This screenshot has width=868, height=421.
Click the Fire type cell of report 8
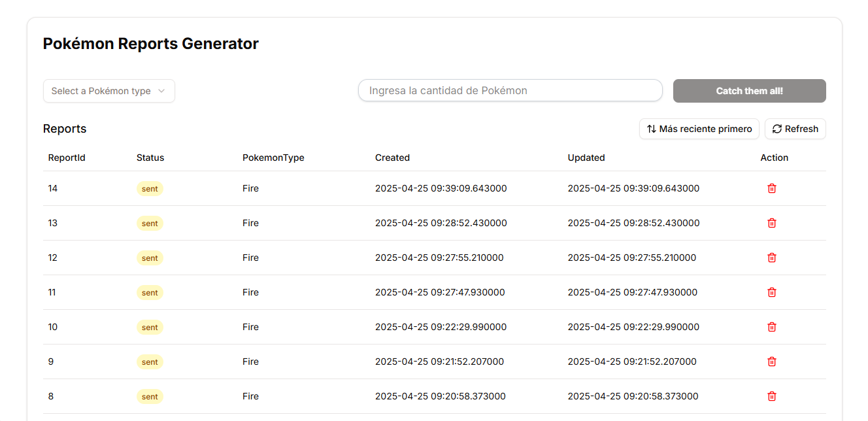coord(250,396)
